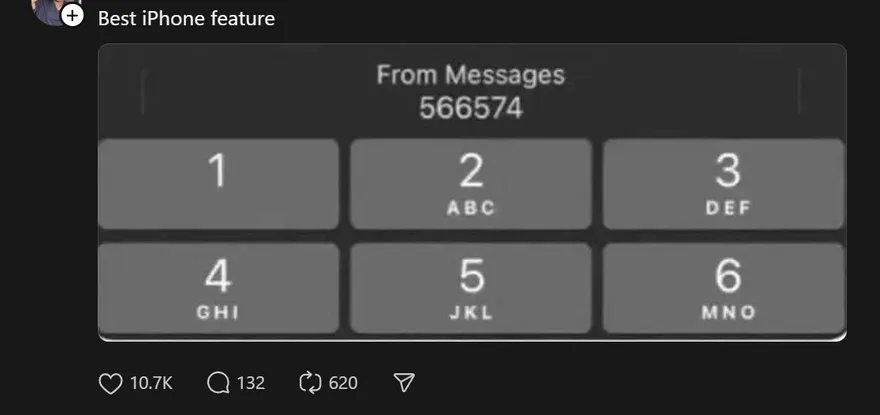Like the post with heart icon
The width and height of the screenshot is (880, 415).
coord(109,383)
